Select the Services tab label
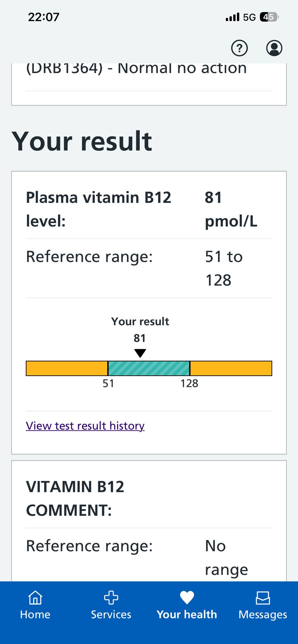This screenshot has width=298, height=644. [111, 614]
